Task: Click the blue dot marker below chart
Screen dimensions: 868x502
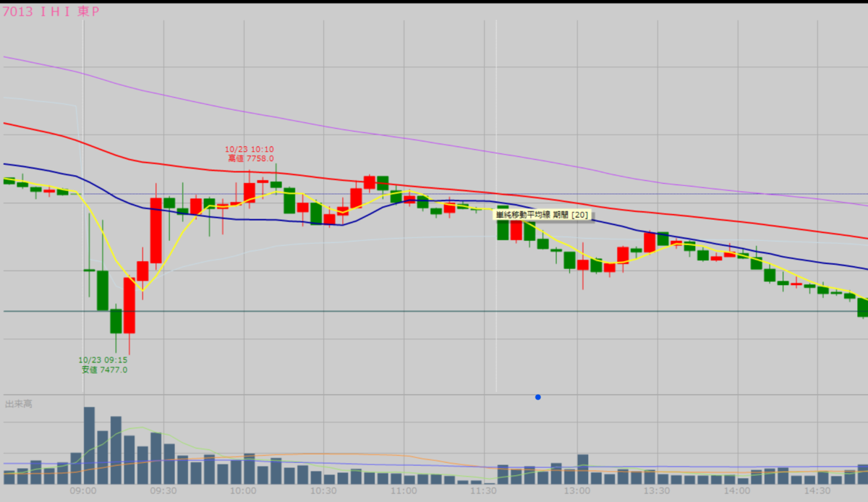Action: [537, 397]
